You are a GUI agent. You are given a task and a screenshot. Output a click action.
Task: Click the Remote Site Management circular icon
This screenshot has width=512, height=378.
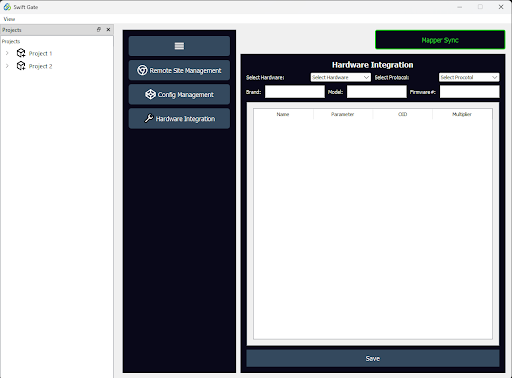142,70
